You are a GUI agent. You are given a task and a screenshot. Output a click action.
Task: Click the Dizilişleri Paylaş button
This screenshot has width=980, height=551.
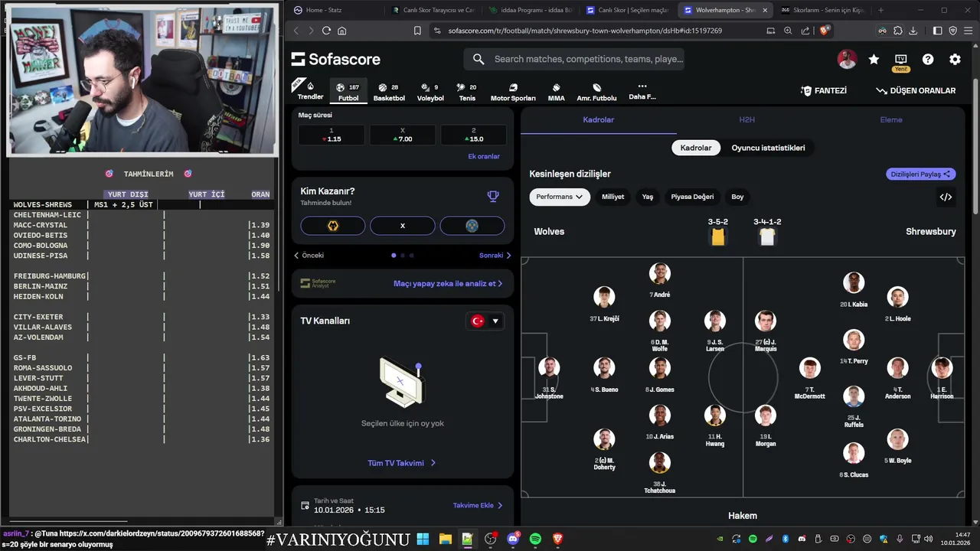921,174
